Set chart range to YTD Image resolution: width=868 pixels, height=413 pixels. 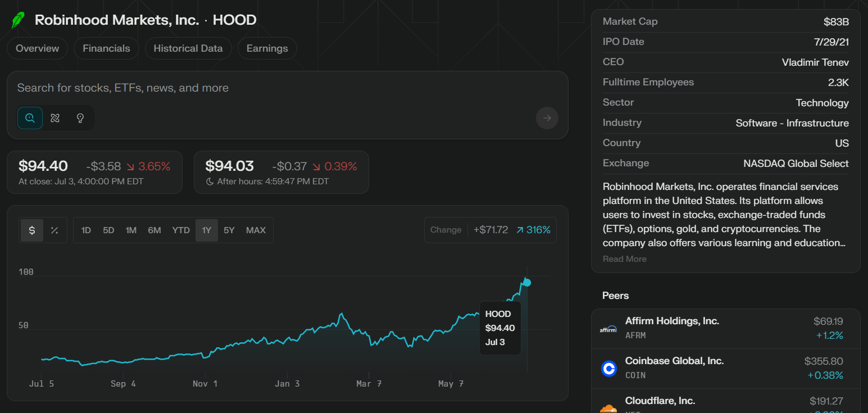tap(181, 230)
